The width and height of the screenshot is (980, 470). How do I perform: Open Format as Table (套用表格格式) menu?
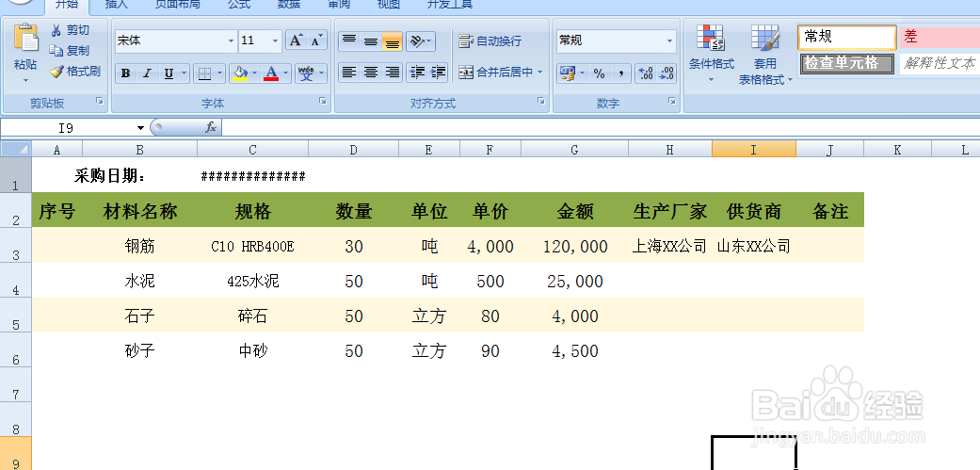(x=765, y=55)
